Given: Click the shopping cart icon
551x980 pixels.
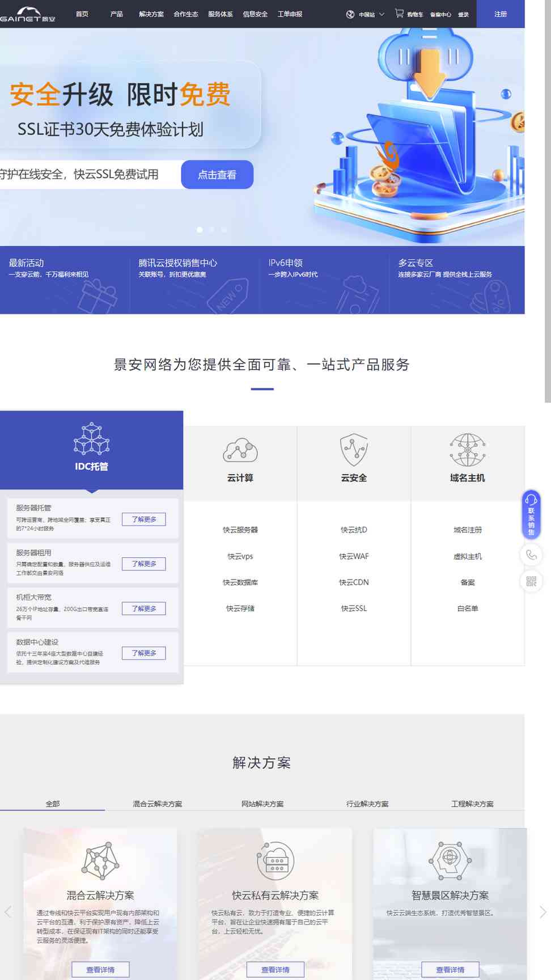Looking at the screenshot, I should click(x=399, y=13).
